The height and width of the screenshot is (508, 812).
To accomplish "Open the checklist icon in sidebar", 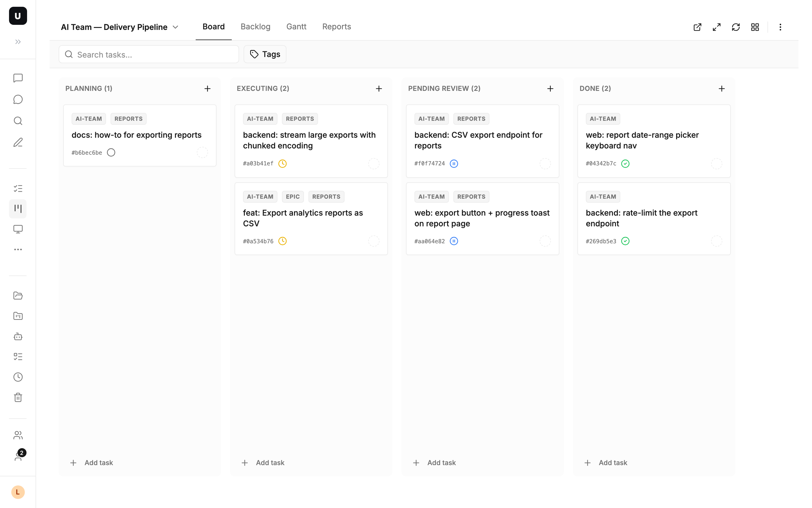I will coord(18,189).
